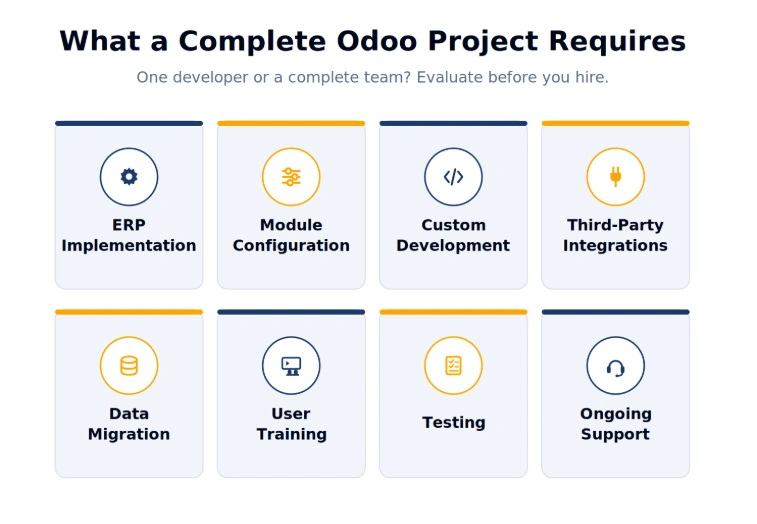Select the plug icon for Third-Party Integrations

pos(616,177)
